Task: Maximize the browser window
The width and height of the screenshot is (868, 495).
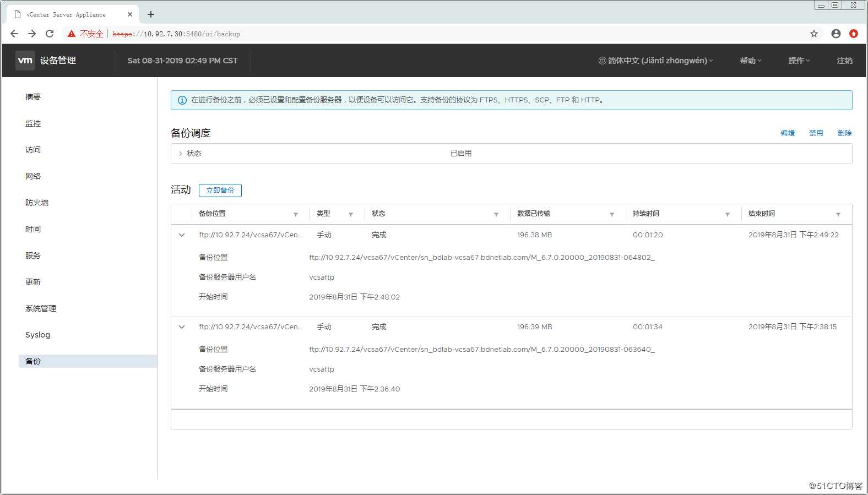Action: click(835, 5)
